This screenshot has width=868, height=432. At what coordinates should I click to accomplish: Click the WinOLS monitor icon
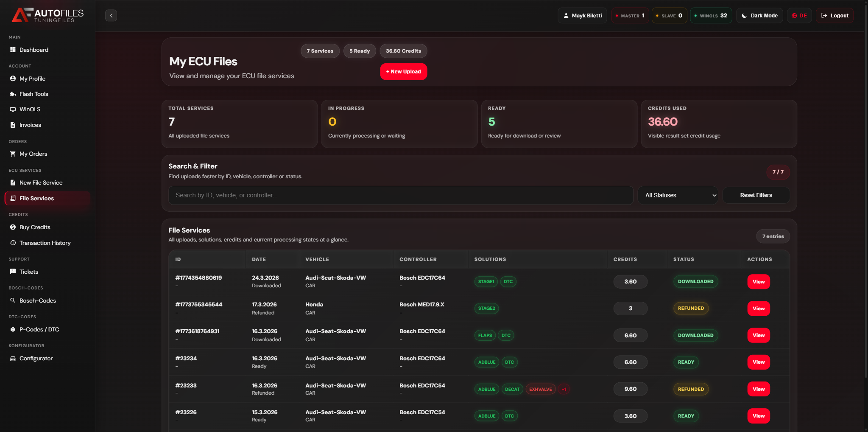(x=13, y=109)
